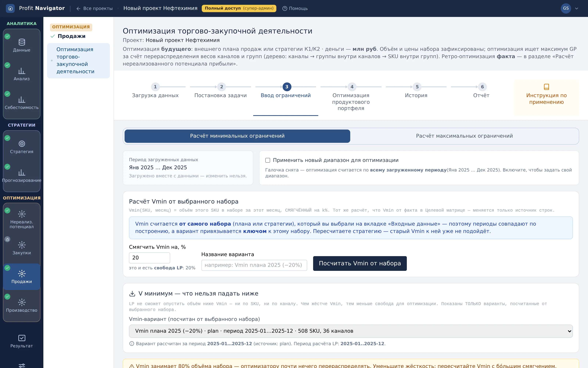Go back via Все проекты link
Image resolution: width=588 pixels, height=368 pixels.
tap(94, 8)
